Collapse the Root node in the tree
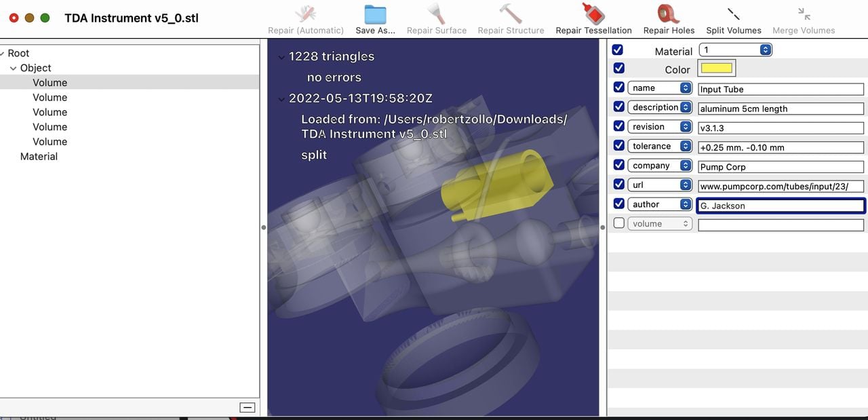 click(x=3, y=52)
